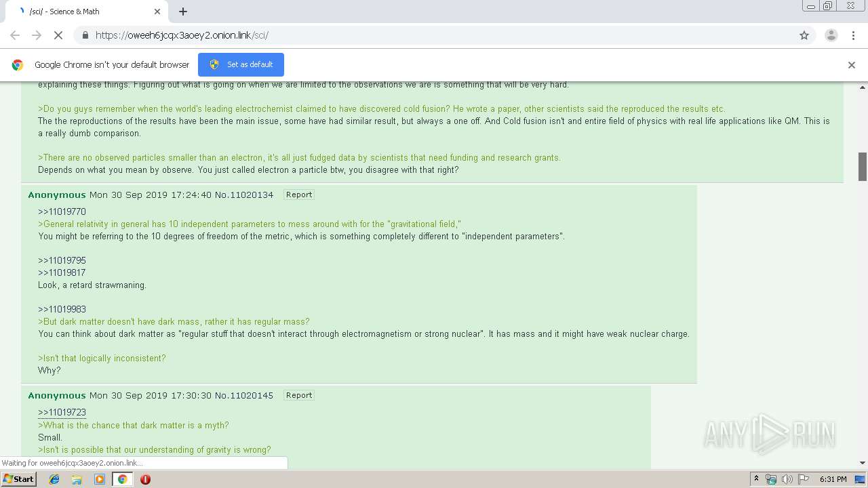Screen dimensions: 868x488
Task: Click the browser back arrow
Action: point(15,35)
